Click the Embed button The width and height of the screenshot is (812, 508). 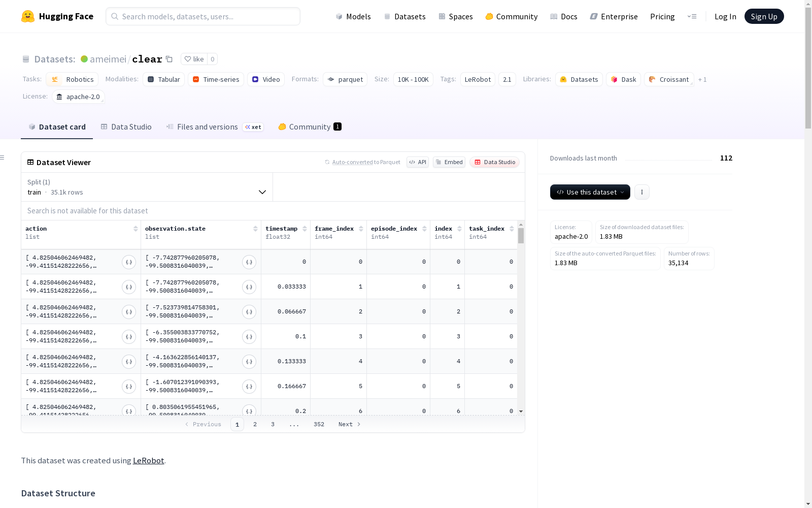coord(449,162)
